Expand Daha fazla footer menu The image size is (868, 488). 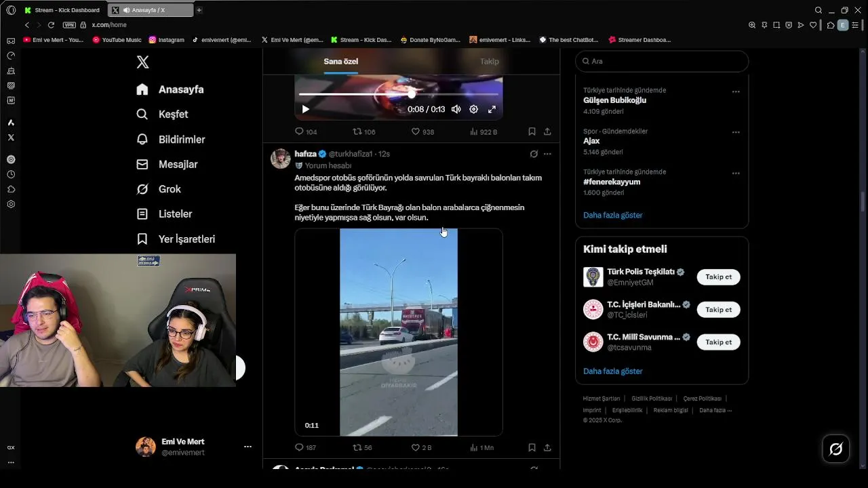(x=715, y=410)
